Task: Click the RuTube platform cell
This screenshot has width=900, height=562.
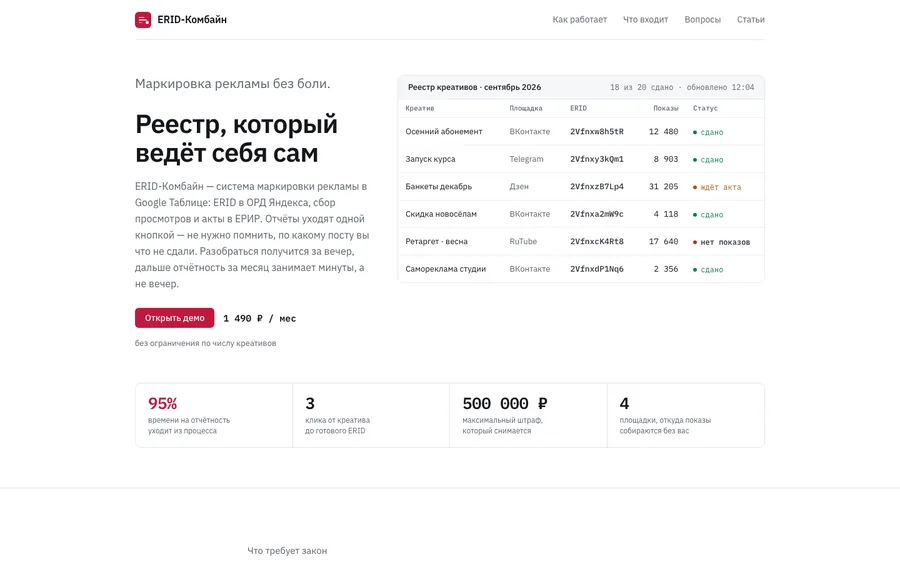Action: tap(523, 242)
